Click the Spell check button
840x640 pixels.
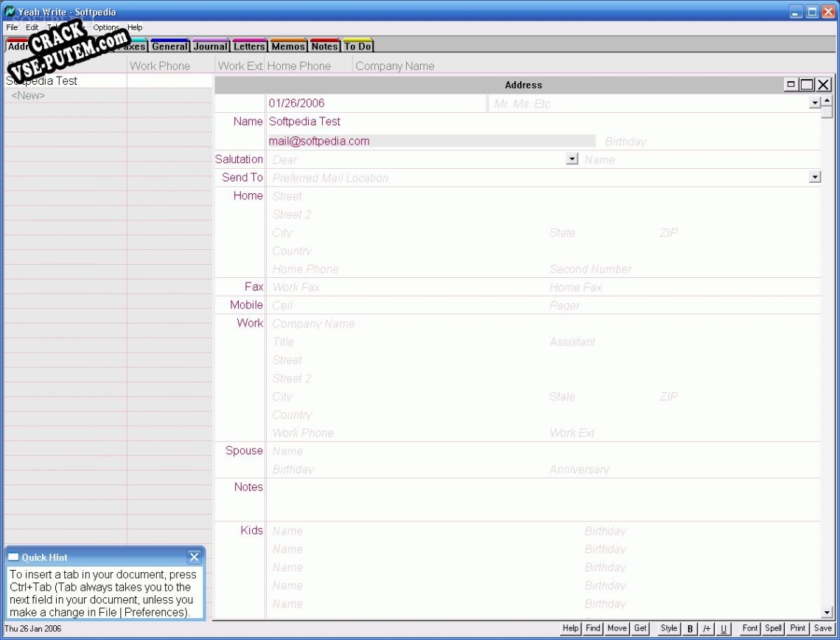click(x=773, y=628)
